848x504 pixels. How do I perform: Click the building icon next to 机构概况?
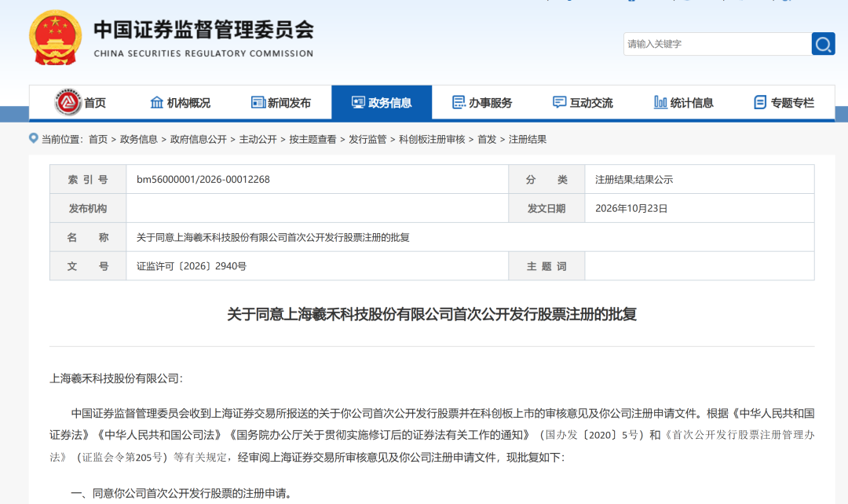[x=157, y=102]
